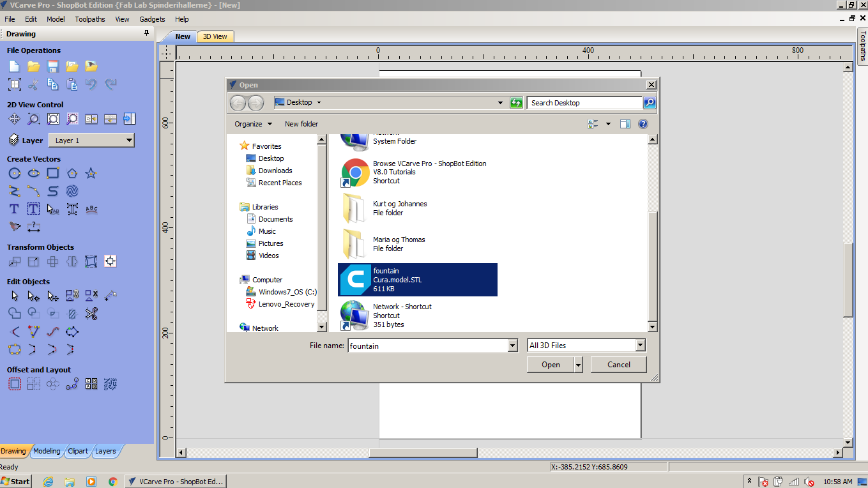Click the Copy icon in File Operations
This screenshot has width=868, height=488.
pos(53,84)
